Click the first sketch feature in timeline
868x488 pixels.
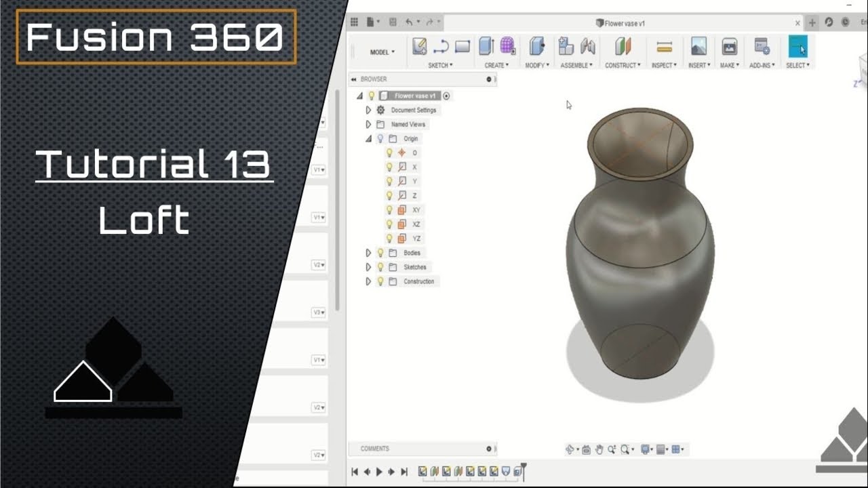[422, 471]
